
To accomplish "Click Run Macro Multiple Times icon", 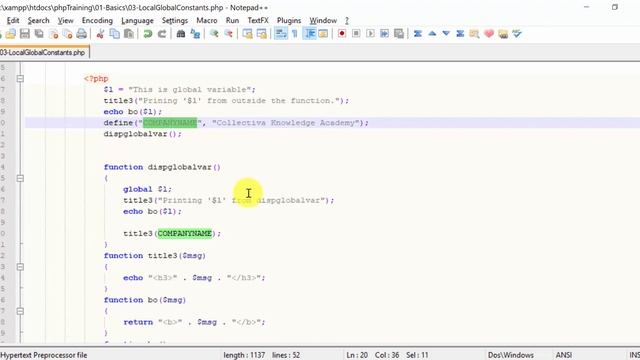I will click(385, 34).
